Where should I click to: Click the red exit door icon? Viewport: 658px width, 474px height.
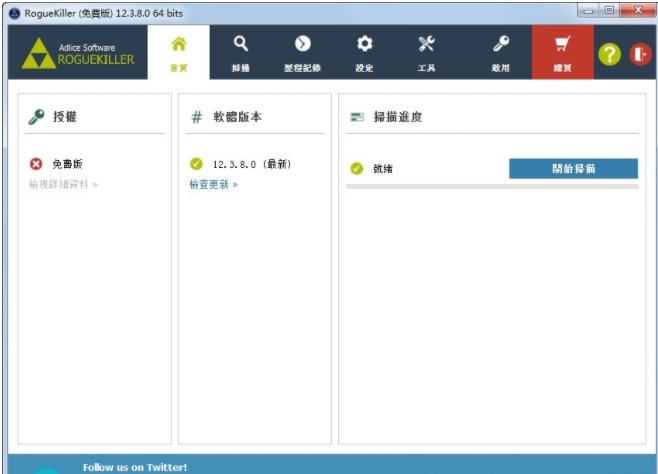pyautogui.click(x=640, y=55)
